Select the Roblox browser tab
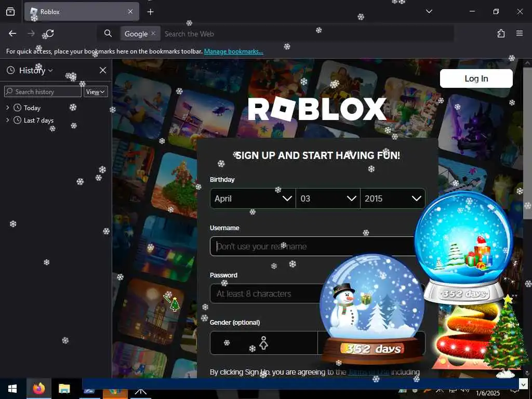This screenshot has height=399, width=532. (x=82, y=11)
